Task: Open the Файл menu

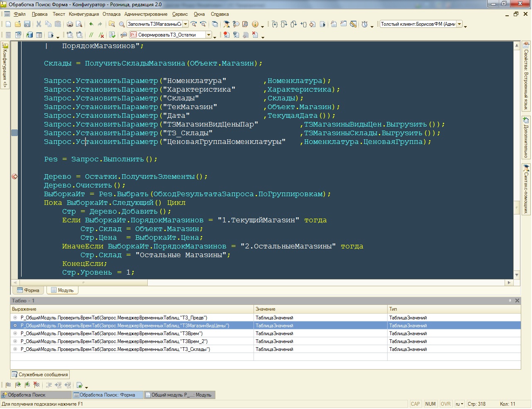Action: (20, 14)
